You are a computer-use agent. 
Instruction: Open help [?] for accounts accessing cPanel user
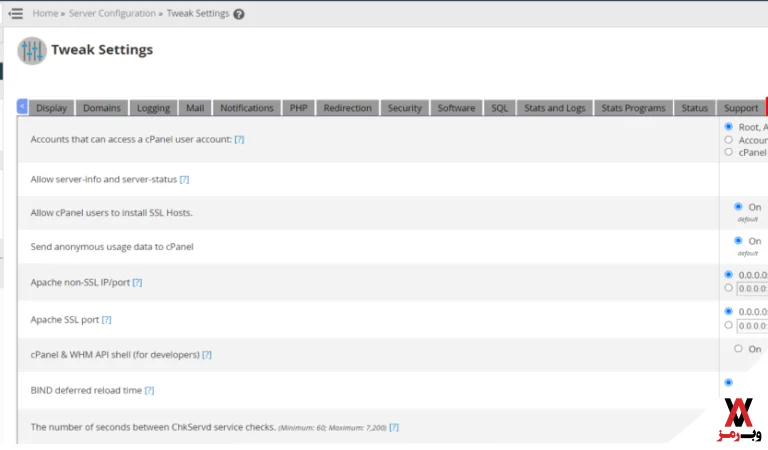tap(239, 140)
